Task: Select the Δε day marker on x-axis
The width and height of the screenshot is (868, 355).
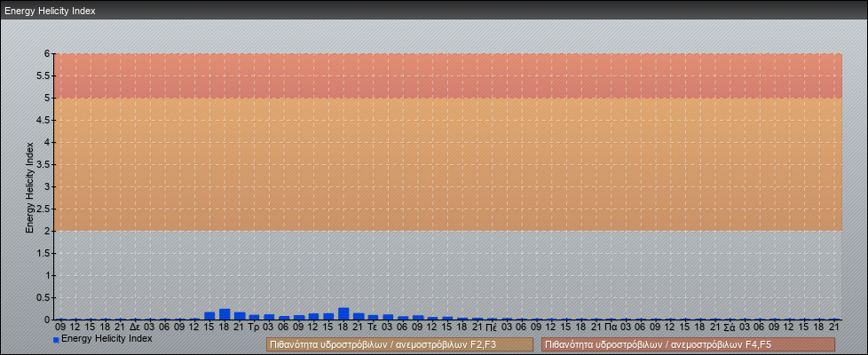Action: (135, 327)
